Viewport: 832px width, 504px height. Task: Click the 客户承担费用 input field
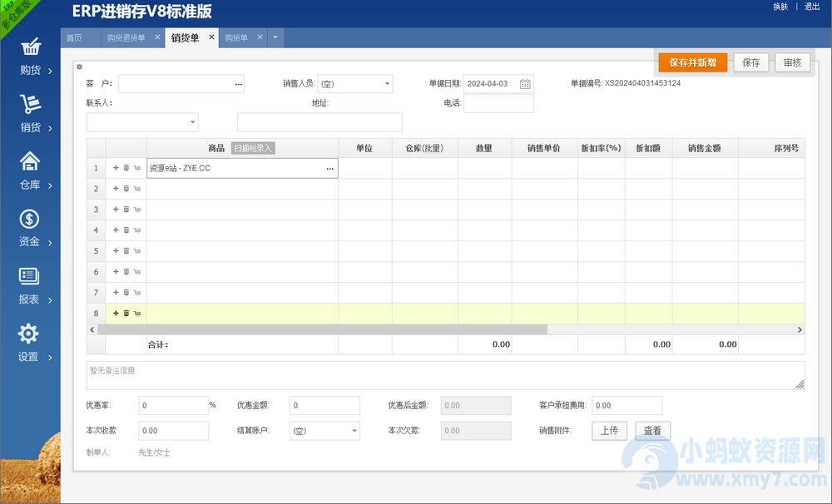(x=627, y=405)
